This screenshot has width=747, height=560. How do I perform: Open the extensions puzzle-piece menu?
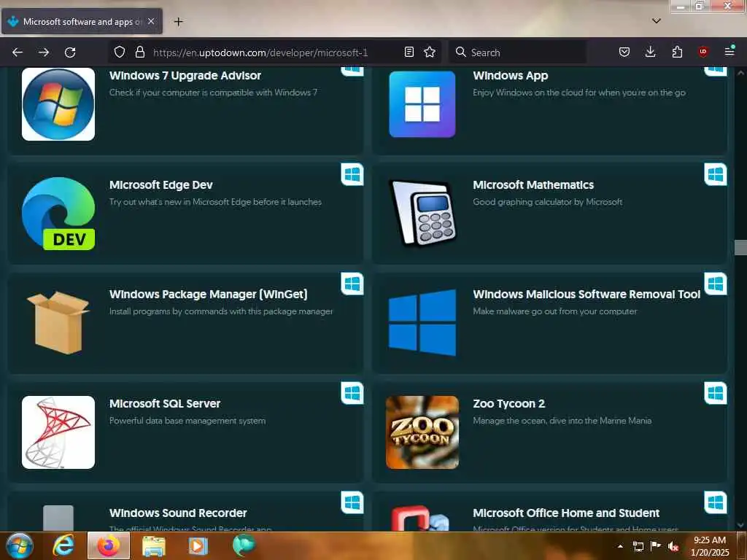677,52
